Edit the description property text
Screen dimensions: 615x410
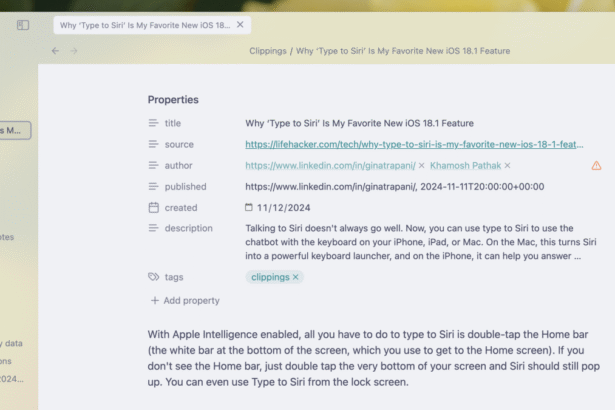pyautogui.click(x=420, y=242)
